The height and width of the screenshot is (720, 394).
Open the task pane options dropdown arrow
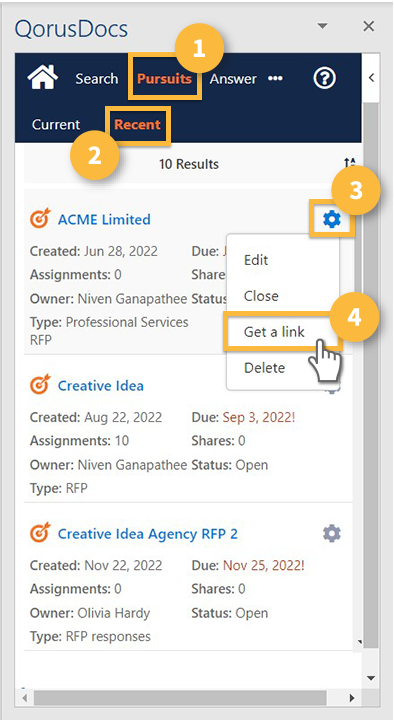tap(323, 26)
